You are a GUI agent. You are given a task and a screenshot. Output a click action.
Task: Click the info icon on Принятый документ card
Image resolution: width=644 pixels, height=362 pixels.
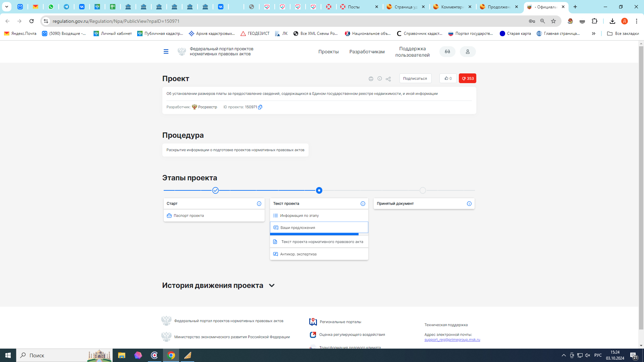pos(469,203)
